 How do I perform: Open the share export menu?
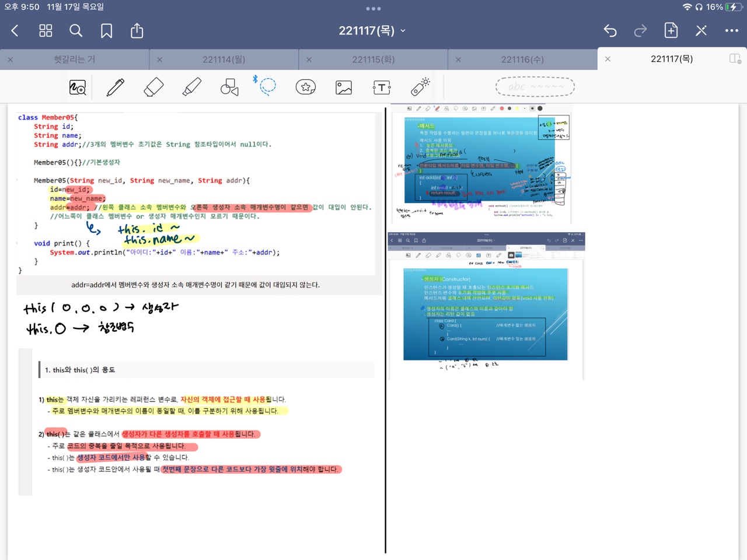137,30
